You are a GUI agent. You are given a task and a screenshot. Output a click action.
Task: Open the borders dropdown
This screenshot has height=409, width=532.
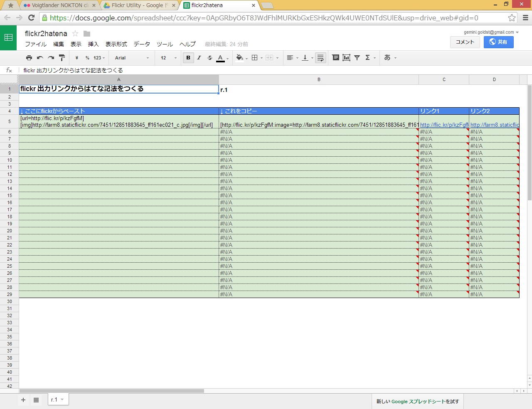coord(257,58)
